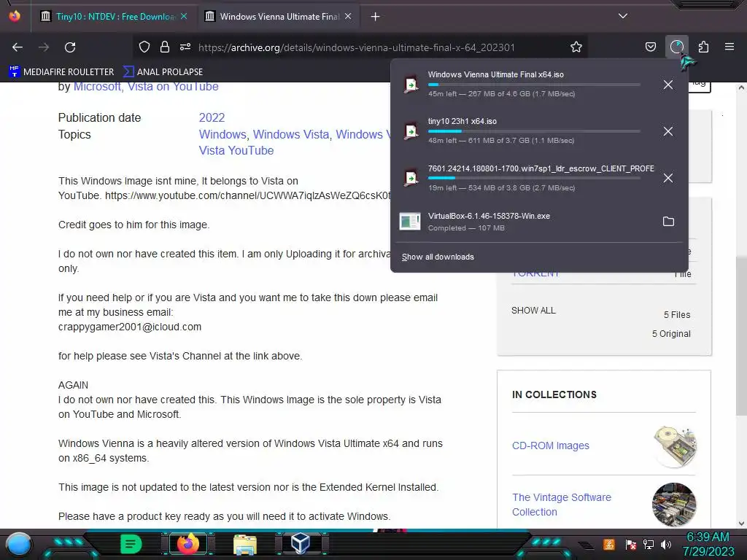Screen dimensions: 747x560
Task: Expand the list all tabs dropdown
Action: coord(623,16)
